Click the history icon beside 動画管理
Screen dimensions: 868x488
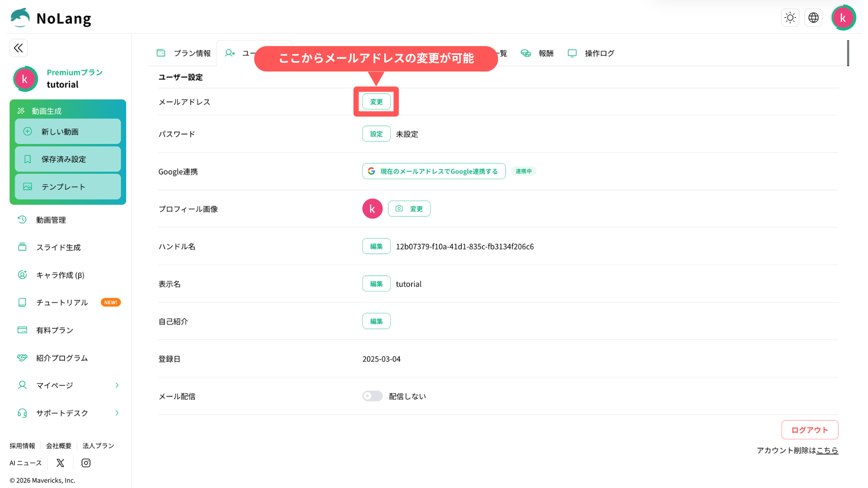point(22,220)
